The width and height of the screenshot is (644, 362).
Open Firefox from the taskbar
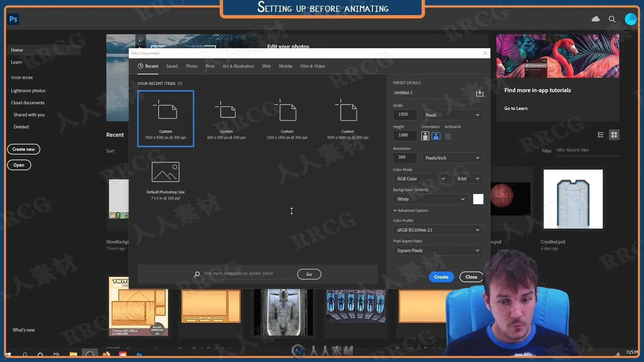click(x=106, y=354)
